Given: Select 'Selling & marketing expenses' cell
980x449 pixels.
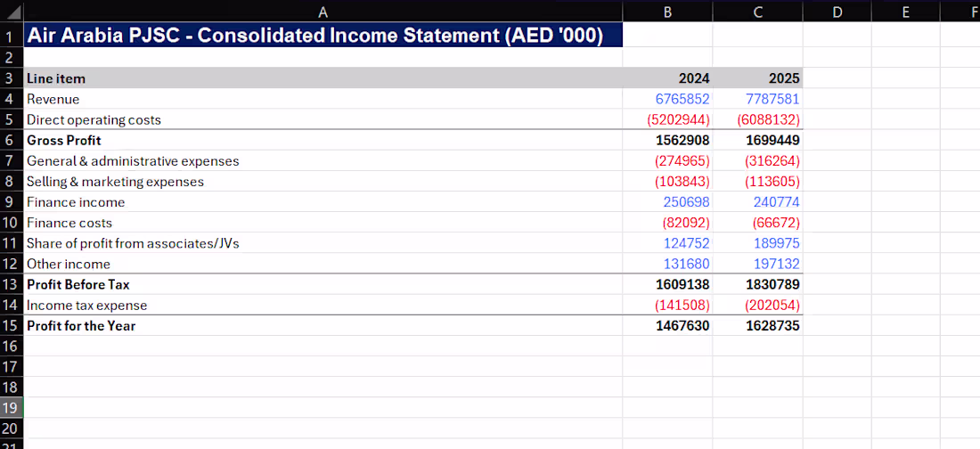Looking at the screenshot, I should click(323, 182).
